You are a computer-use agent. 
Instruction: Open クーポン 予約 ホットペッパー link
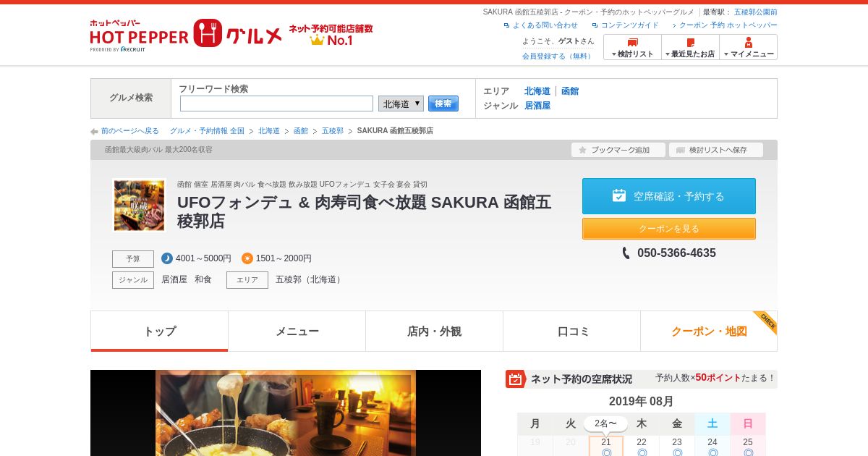(728, 25)
